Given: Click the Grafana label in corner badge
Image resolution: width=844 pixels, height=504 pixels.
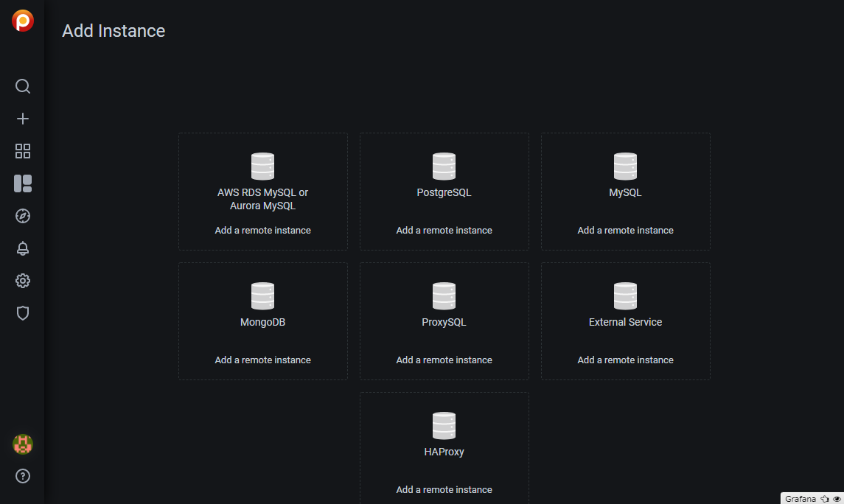Looking at the screenshot, I should point(801,499).
